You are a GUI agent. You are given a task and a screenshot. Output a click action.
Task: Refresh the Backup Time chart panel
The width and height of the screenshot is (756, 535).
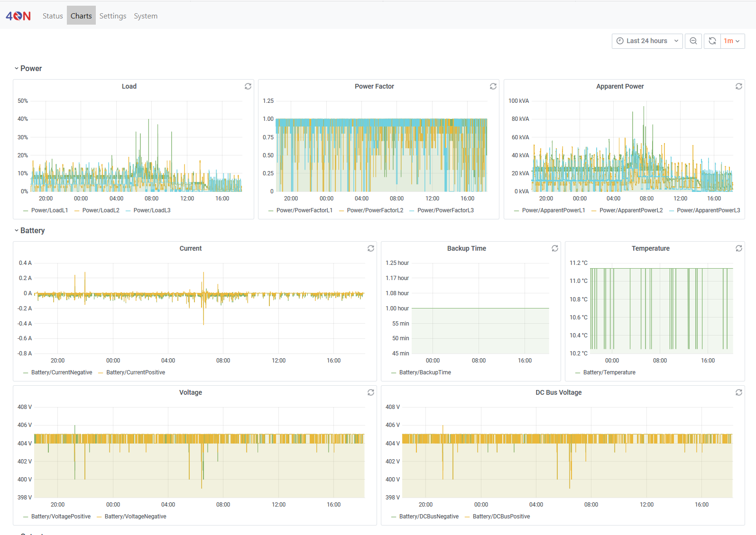(x=555, y=248)
